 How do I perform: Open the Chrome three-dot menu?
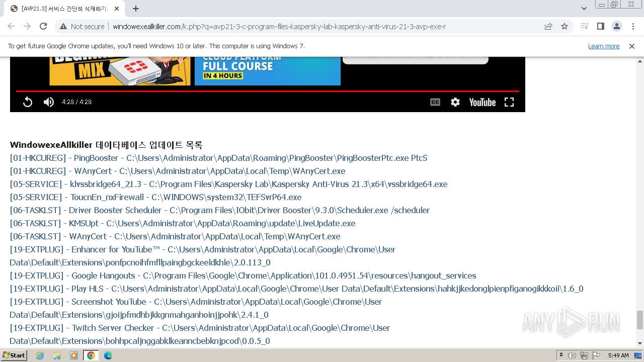coord(632,26)
